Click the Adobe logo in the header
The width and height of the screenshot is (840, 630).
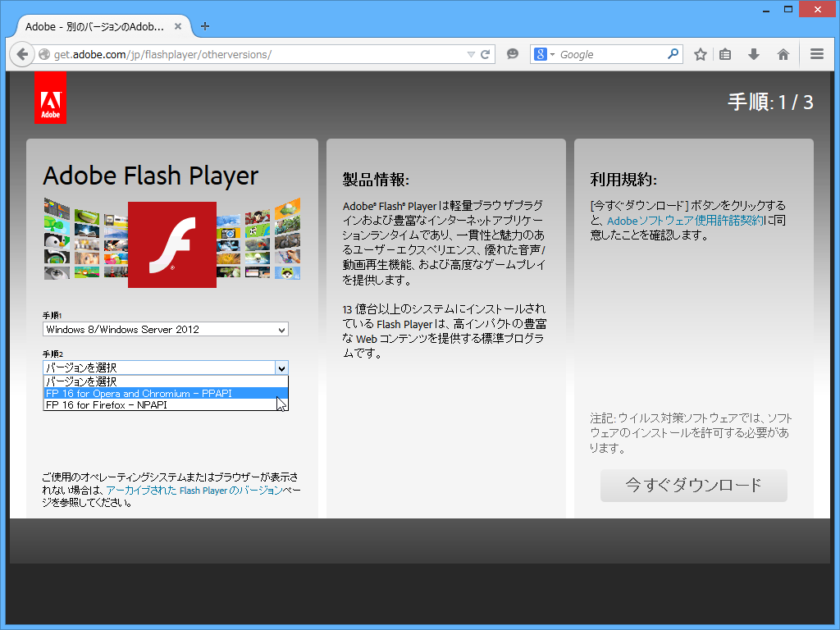tap(50, 97)
